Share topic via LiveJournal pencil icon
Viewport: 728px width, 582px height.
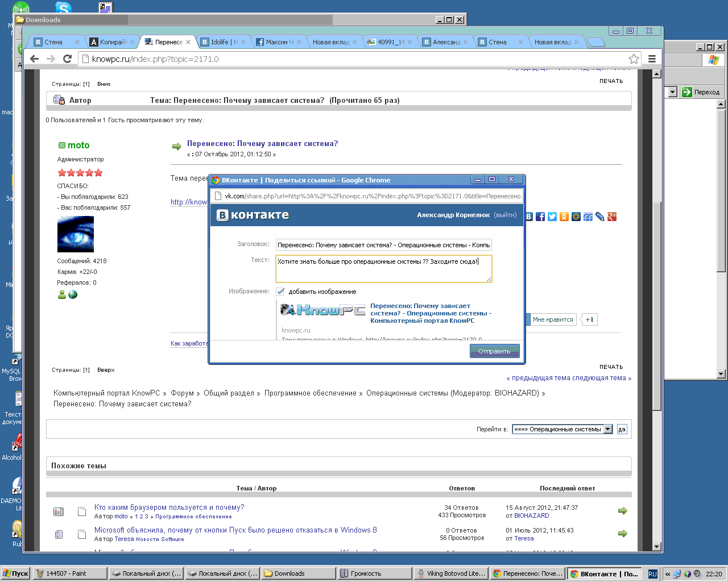point(600,217)
